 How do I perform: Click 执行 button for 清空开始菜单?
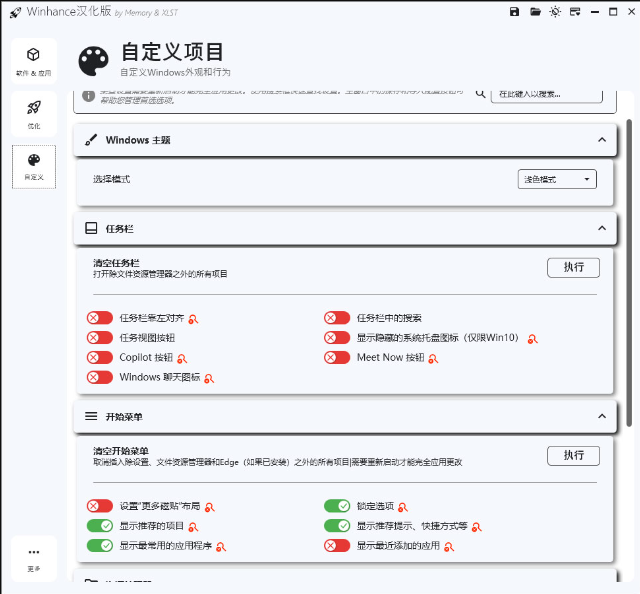coord(573,455)
